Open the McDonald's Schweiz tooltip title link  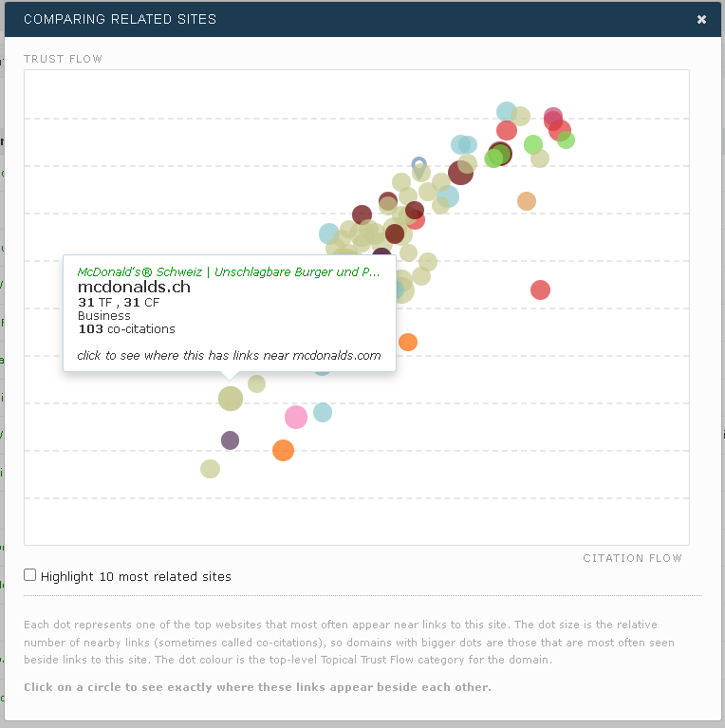228,271
